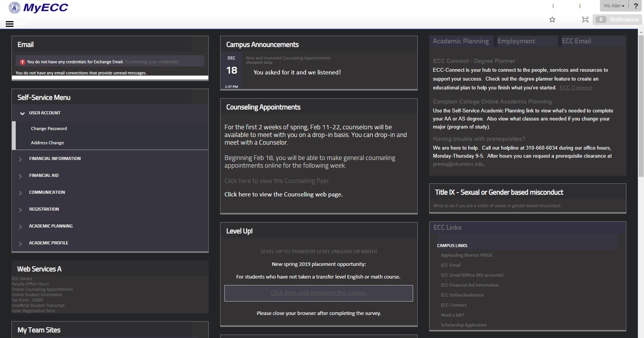The image size is (644, 338).
Task: Open Change Password
Action: 49,129
